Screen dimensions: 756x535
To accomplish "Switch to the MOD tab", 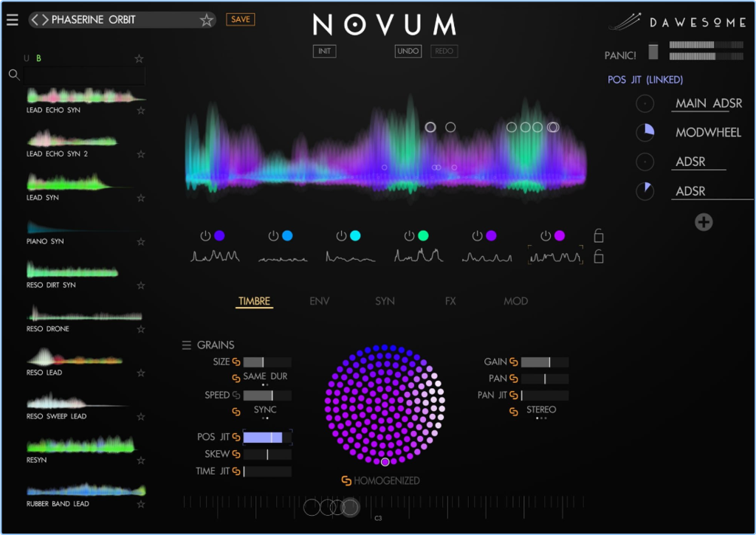I will 516,301.
